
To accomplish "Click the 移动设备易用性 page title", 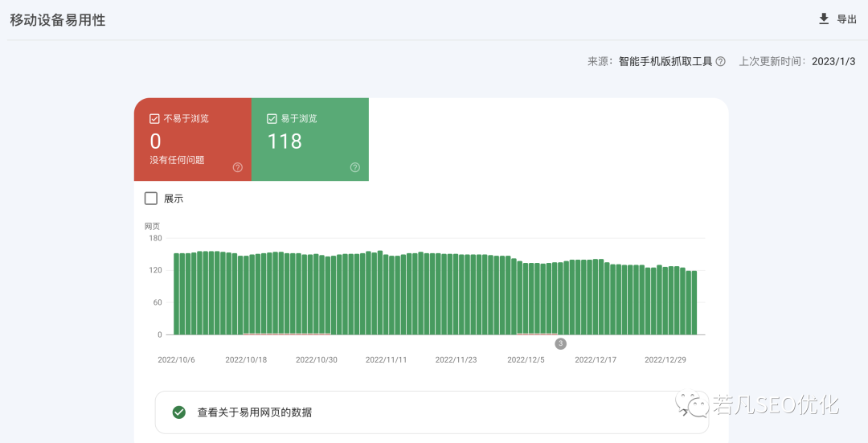I will click(58, 20).
